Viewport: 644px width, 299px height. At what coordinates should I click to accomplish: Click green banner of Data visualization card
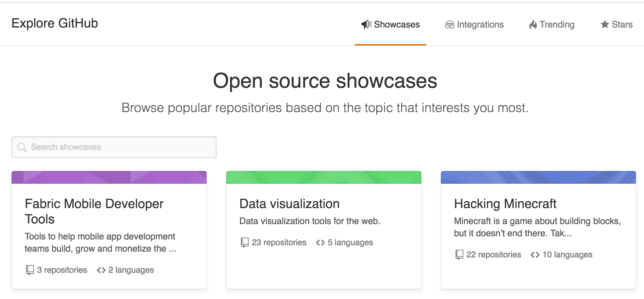tap(324, 177)
